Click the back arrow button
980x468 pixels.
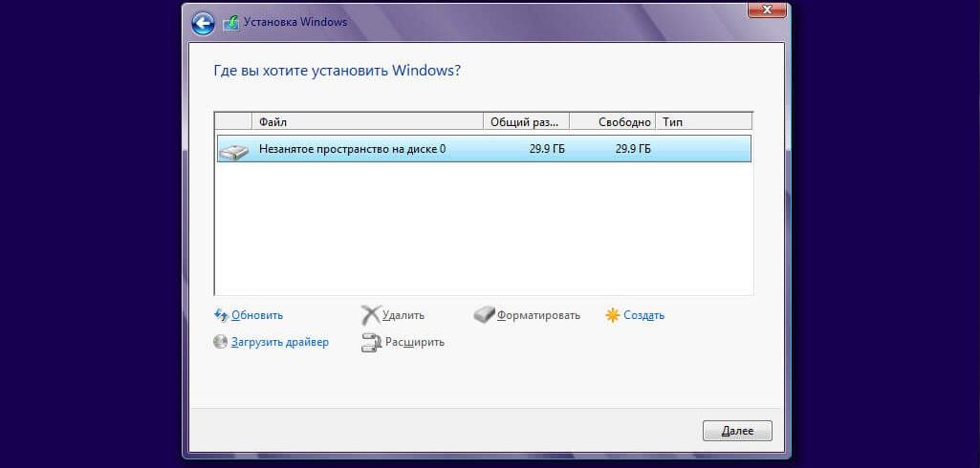pyautogui.click(x=203, y=24)
